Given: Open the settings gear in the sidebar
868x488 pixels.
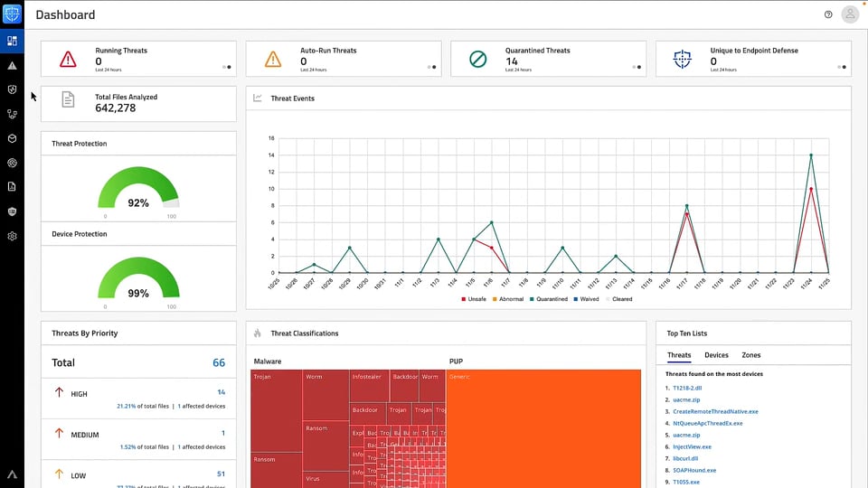Looking at the screenshot, I should tap(12, 236).
